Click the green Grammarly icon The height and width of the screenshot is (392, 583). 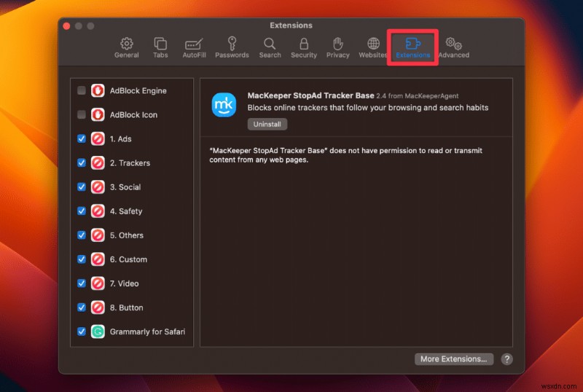tap(98, 332)
